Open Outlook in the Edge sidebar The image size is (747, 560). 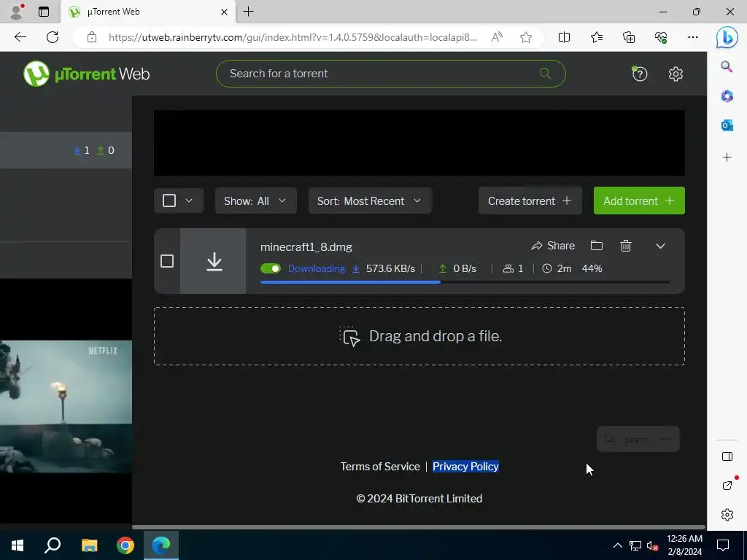click(727, 125)
